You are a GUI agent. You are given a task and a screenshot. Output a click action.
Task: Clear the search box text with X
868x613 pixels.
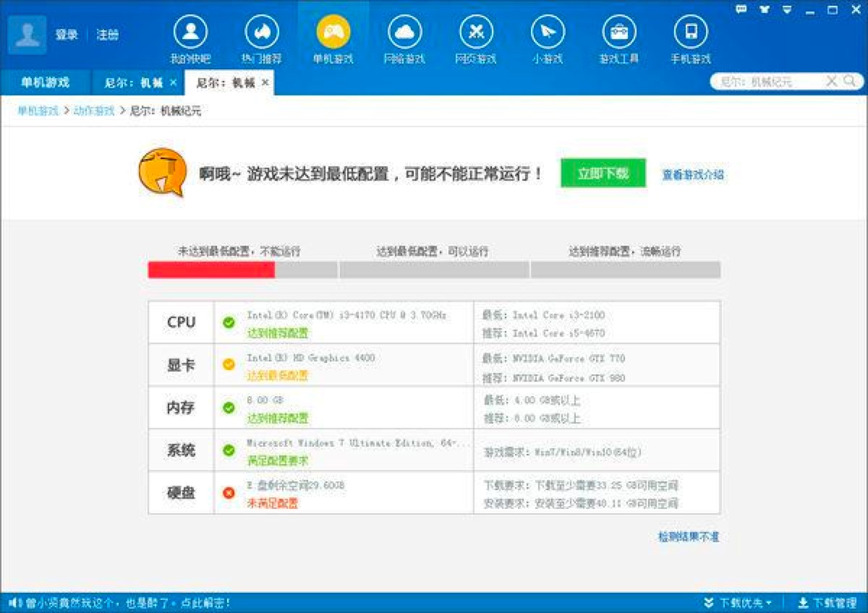(x=832, y=81)
